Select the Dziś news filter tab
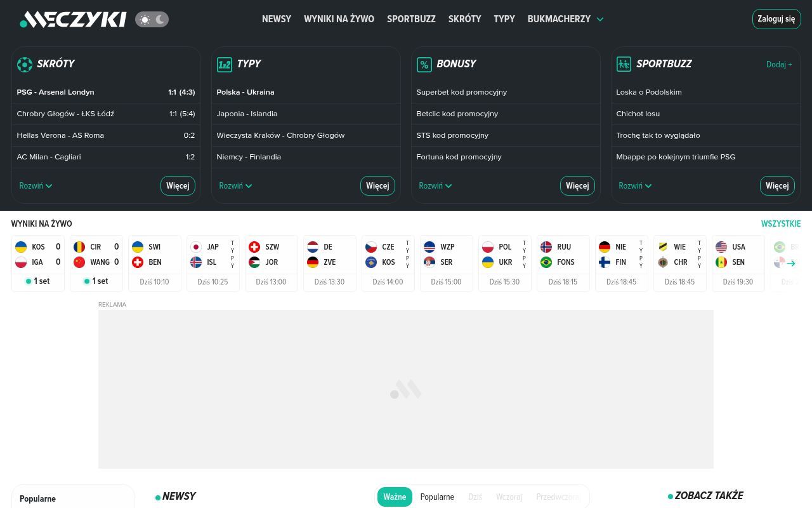Image resolution: width=812 pixels, height=508 pixels. coord(475,497)
